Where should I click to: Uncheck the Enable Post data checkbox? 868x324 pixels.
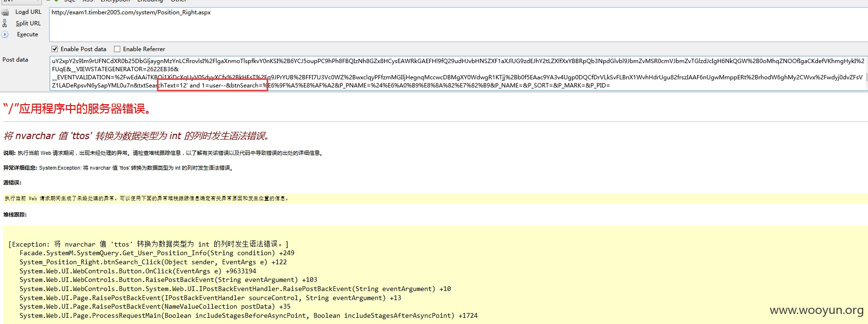pos(55,49)
